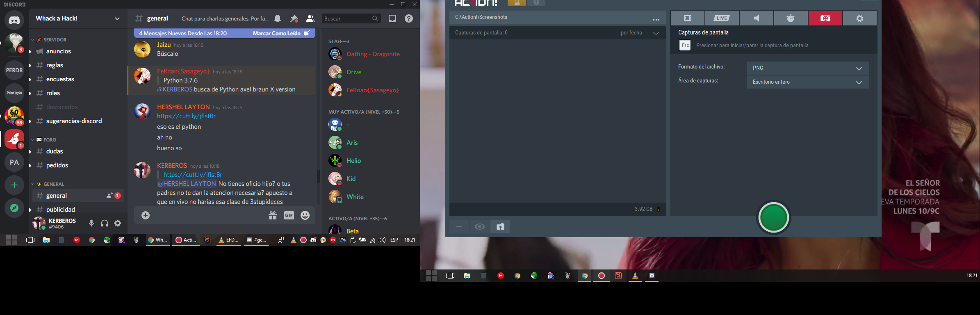Open the Formato del archivo PNG dropdown
The width and height of the screenshot is (980, 315).
click(807, 68)
